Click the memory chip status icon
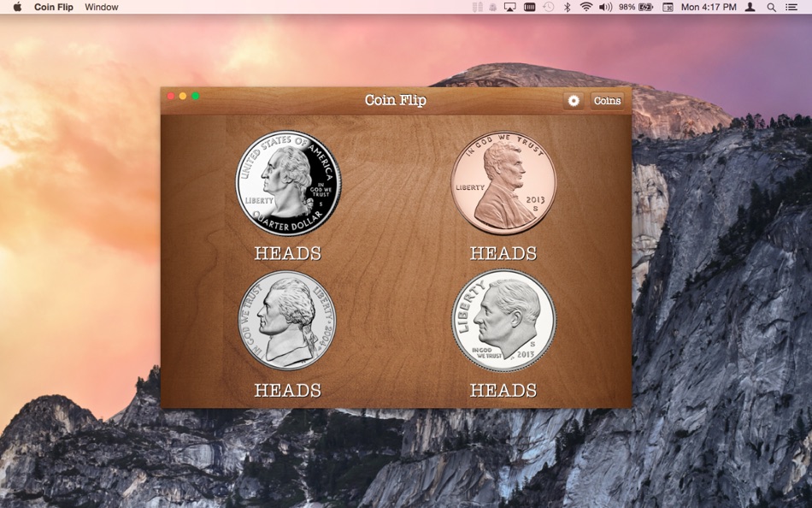The width and height of the screenshot is (812, 508). 529,7
